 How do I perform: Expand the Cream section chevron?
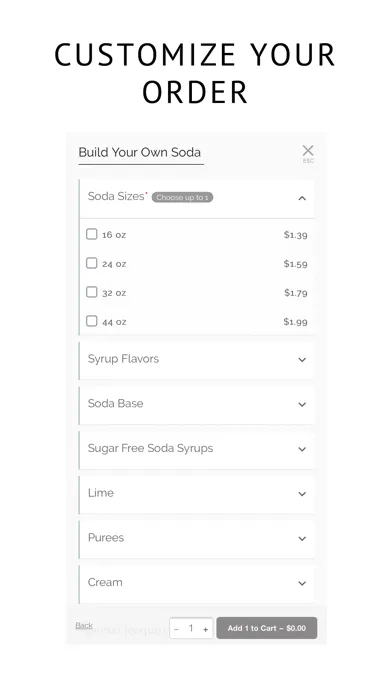pos(302,583)
